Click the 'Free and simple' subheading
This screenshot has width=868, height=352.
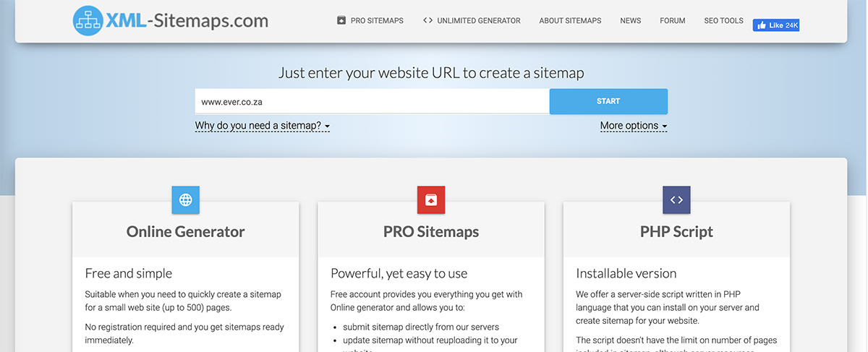pyautogui.click(x=129, y=273)
